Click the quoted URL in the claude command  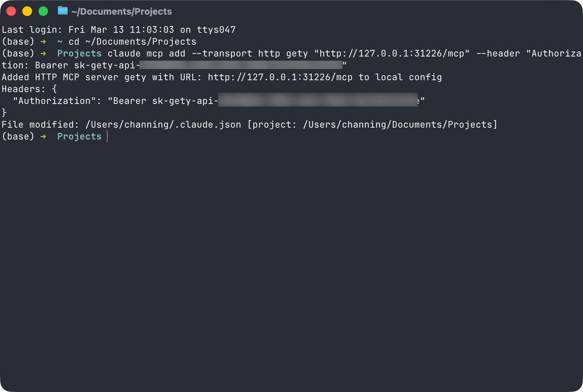tap(392, 53)
